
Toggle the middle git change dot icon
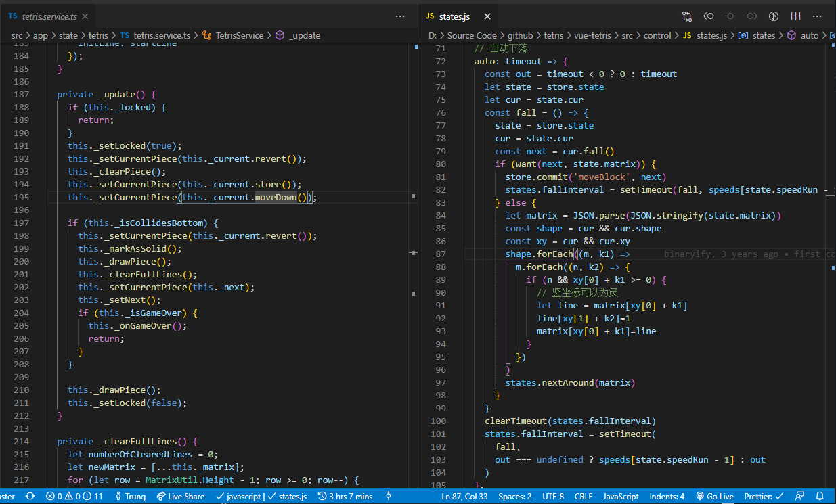coord(730,16)
